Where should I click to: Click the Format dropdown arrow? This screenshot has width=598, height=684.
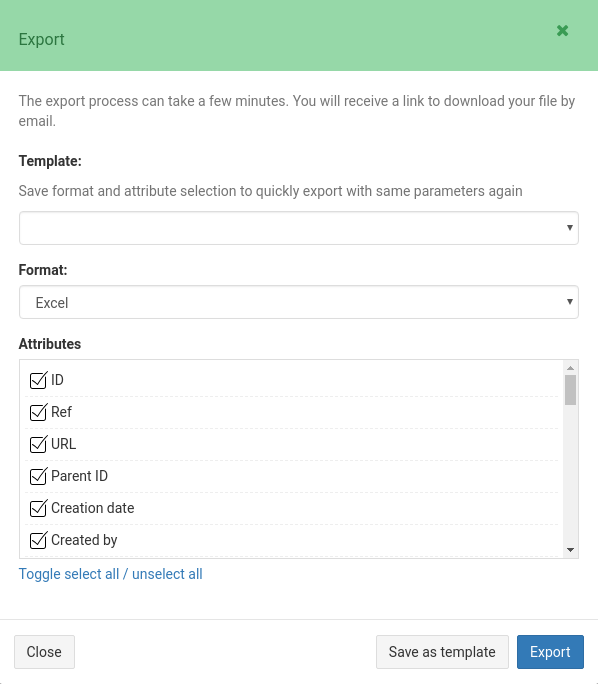(569, 302)
